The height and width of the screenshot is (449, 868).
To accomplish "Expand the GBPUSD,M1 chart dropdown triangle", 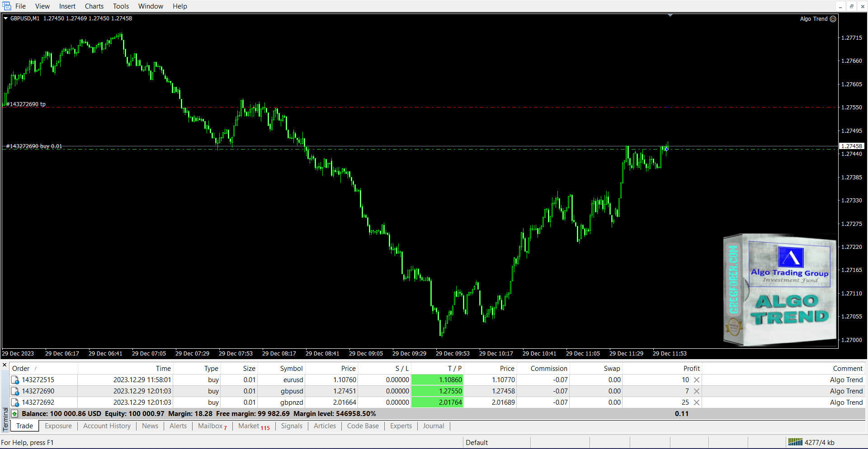I will (6, 19).
